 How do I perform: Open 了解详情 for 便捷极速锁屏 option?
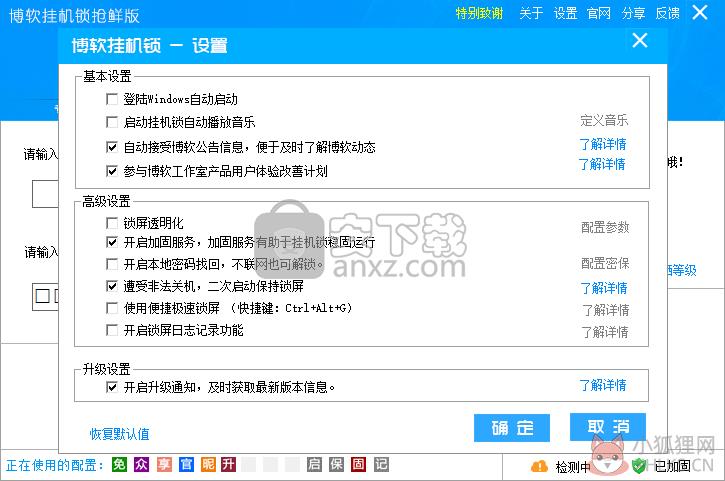606,310
